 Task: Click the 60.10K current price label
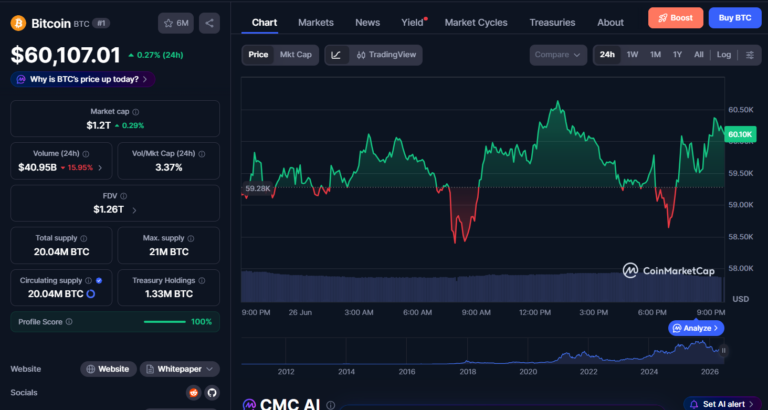pos(740,134)
